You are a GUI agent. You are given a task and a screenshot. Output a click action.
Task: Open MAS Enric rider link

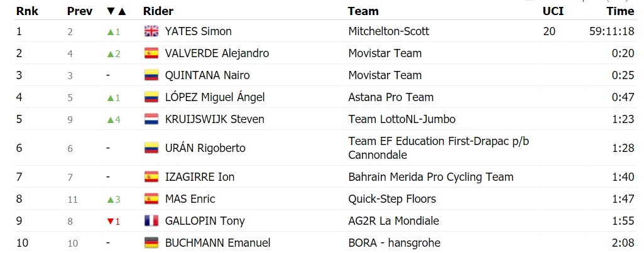tap(190, 199)
